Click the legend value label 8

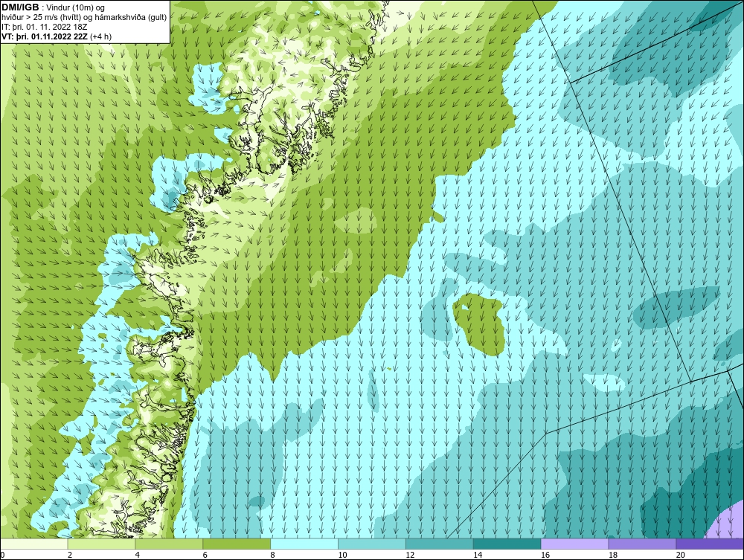[x=273, y=555]
